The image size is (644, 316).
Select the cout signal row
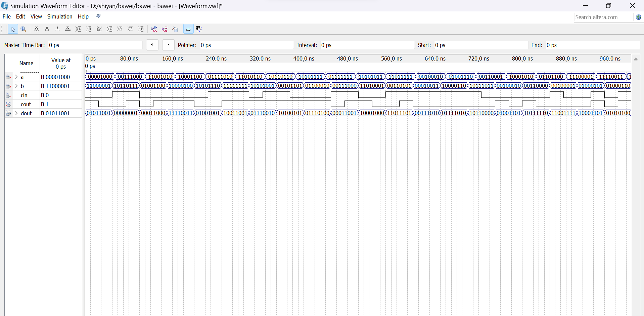coord(43,104)
